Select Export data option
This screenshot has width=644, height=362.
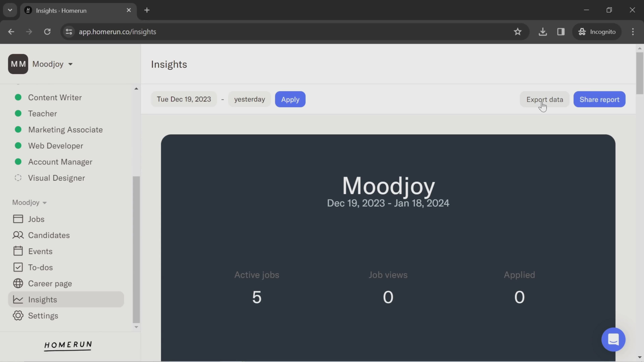click(545, 99)
